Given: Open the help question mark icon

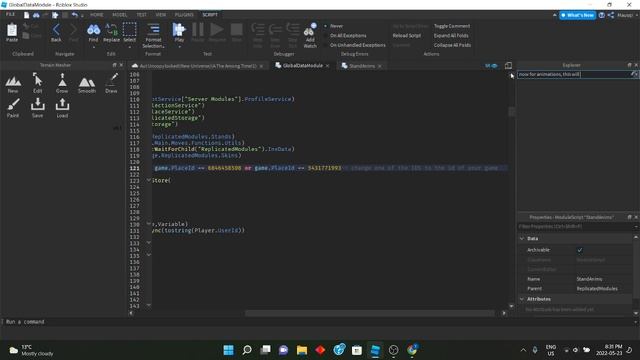Looking at the screenshot, I should pos(602,15).
